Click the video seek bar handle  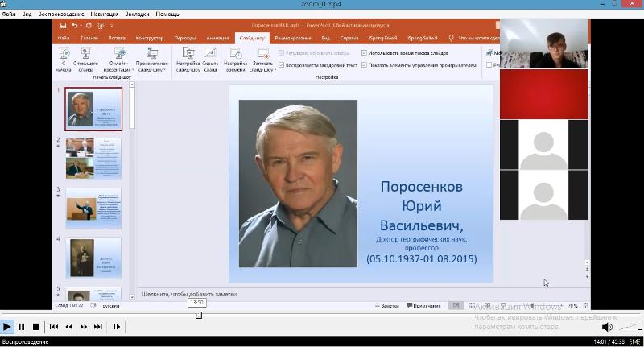199,315
